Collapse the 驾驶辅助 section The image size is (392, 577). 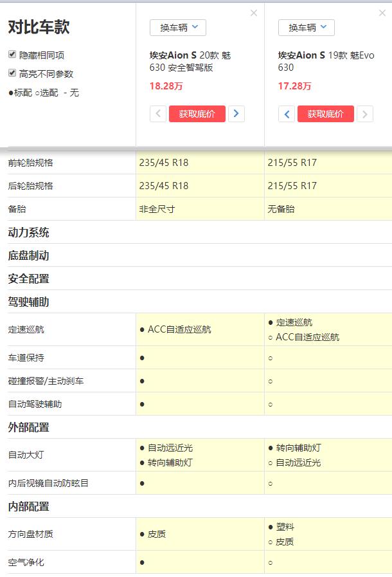(x=29, y=302)
